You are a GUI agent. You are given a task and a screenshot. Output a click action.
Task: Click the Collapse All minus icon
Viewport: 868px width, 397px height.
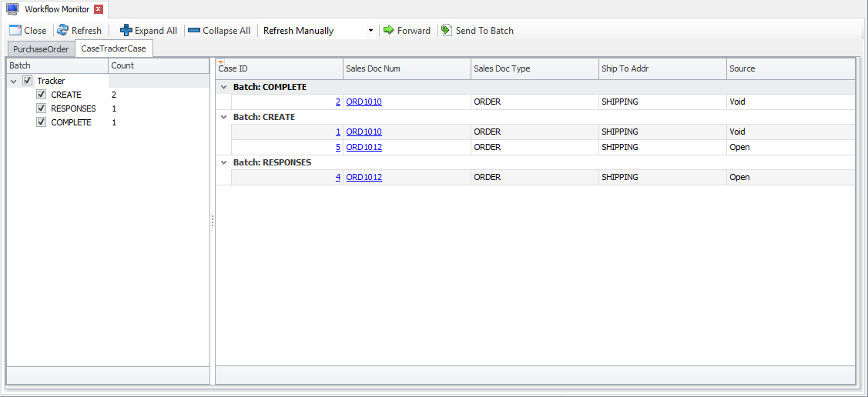[194, 31]
